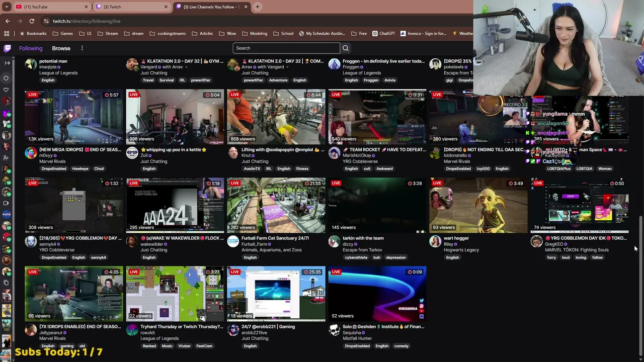This screenshot has width=644, height=362.
Task: Click the AustinTX tag under Knut
Action: point(252,169)
